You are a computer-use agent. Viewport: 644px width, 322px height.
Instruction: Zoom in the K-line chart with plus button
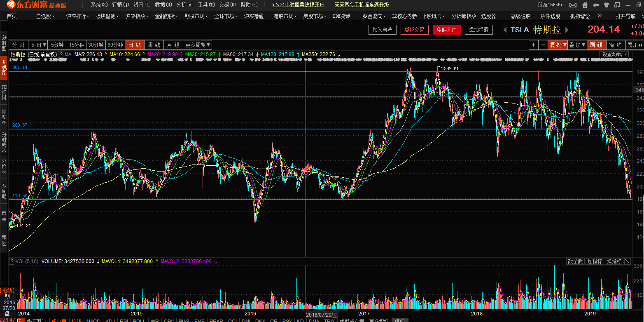tap(534, 45)
